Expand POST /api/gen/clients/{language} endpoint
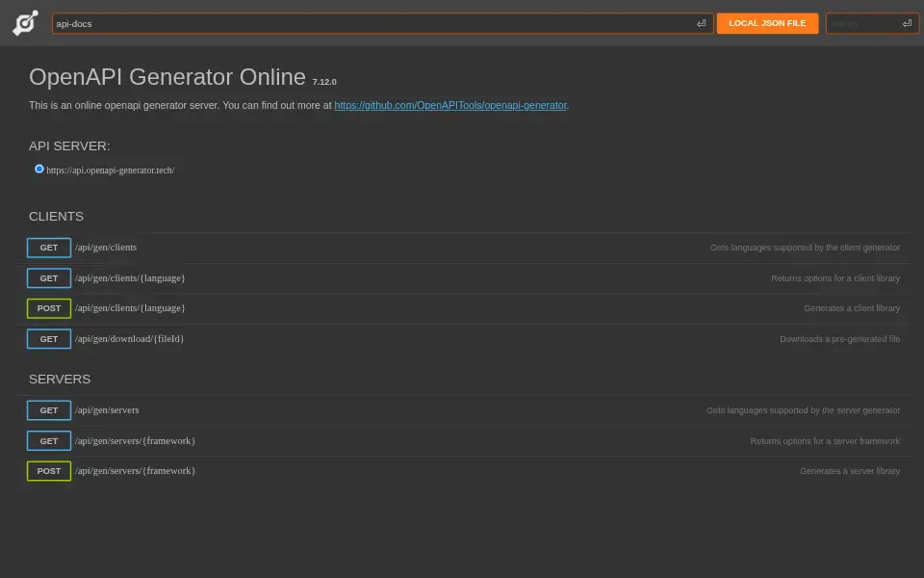Screen dimensions: 924x578 [x=463, y=308]
